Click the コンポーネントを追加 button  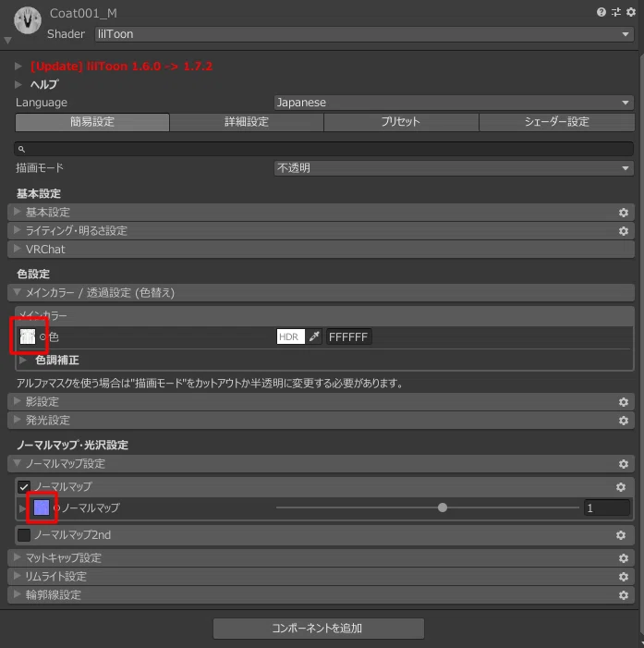319,629
